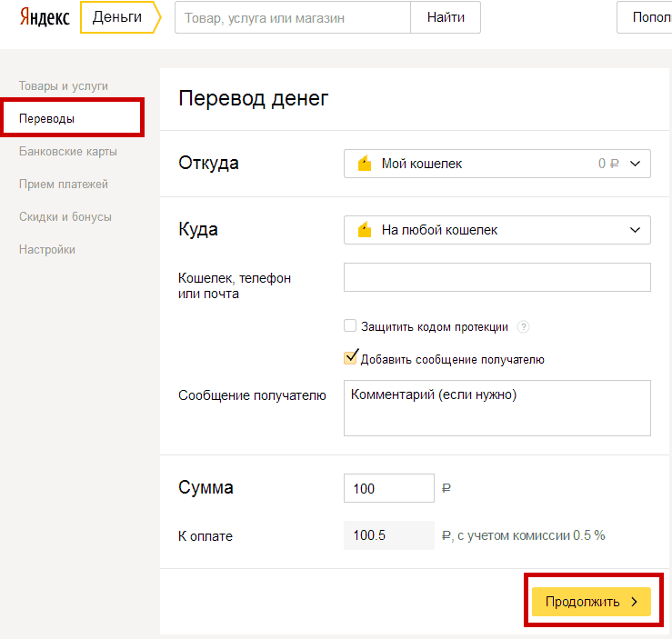Open Товары и услуги section
The height and width of the screenshot is (639, 672).
click(x=64, y=85)
